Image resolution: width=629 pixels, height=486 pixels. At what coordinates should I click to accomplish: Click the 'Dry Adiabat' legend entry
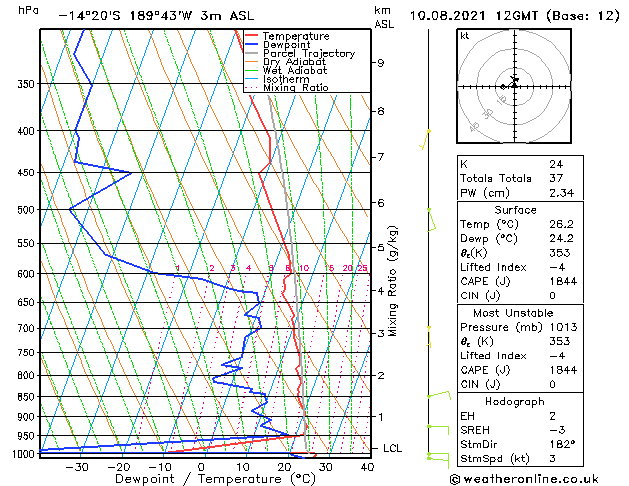(x=294, y=62)
